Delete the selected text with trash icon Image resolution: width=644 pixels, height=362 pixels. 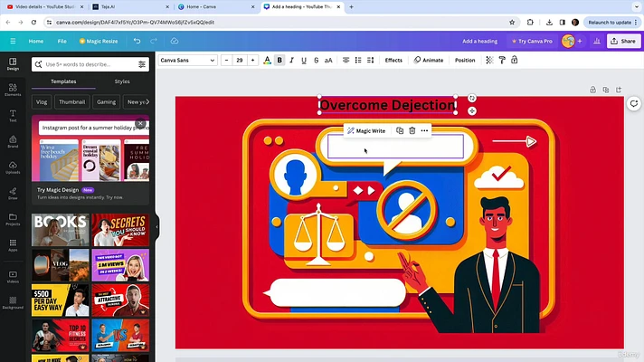click(412, 131)
